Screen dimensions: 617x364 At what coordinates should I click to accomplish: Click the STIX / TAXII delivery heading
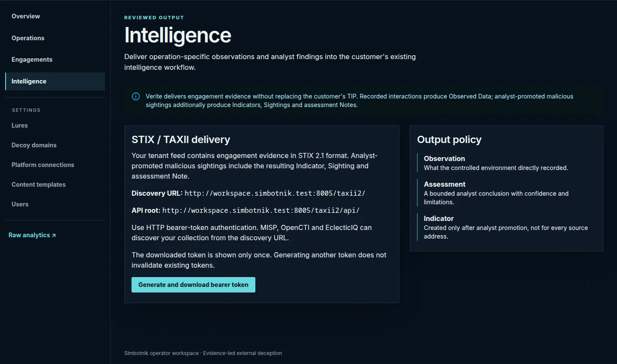pyautogui.click(x=181, y=140)
